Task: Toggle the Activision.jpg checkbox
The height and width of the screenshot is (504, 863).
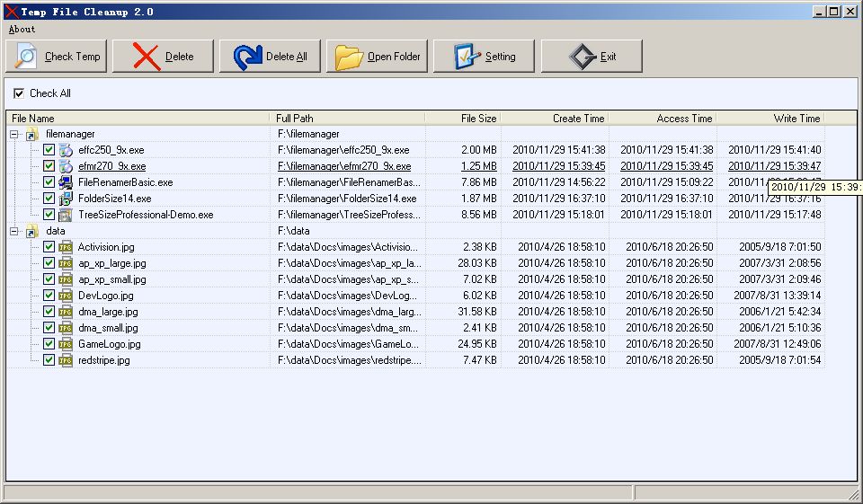Action: tap(49, 247)
